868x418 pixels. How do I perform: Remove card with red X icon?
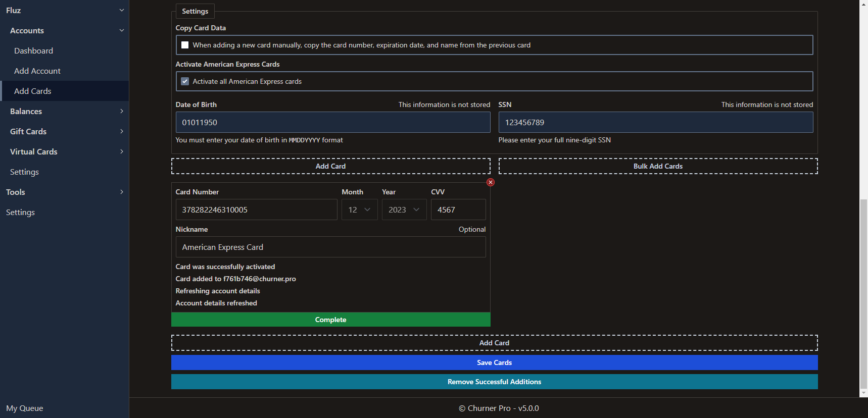pos(490,182)
